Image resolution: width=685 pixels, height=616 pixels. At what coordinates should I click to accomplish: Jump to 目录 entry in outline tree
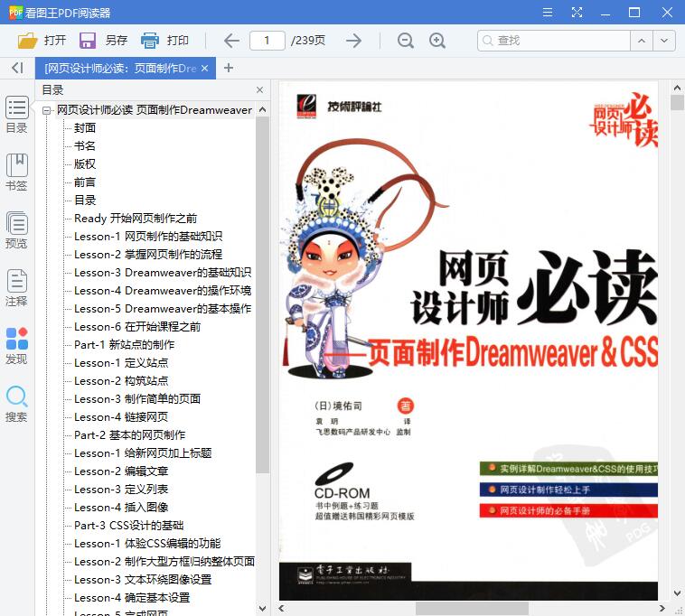(x=85, y=200)
